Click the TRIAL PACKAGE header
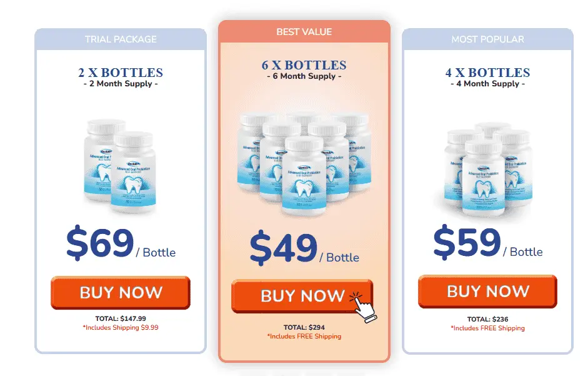This screenshot has width=588, height=376. pyautogui.click(x=121, y=39)
